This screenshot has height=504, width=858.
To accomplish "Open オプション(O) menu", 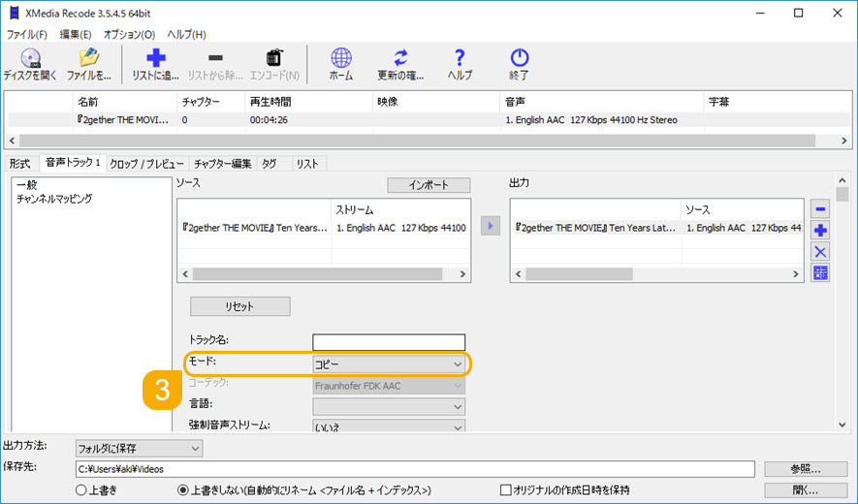I will click(x=129, y=35).
